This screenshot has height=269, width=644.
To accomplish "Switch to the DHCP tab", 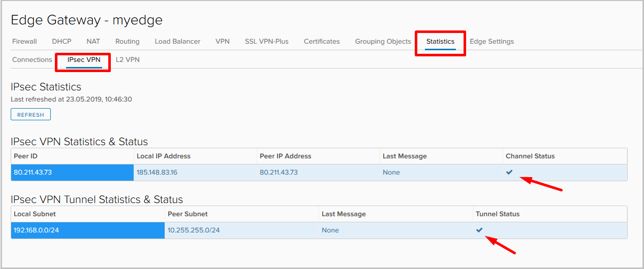I will tap(62, 41).
